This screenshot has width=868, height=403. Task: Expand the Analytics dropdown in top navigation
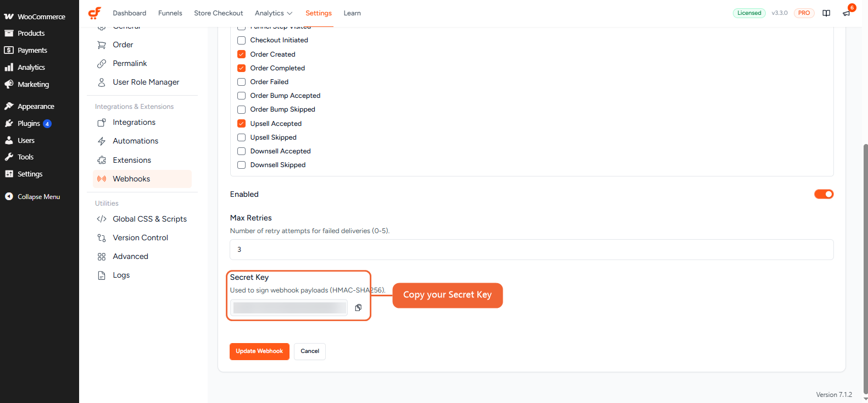(274, 13)
